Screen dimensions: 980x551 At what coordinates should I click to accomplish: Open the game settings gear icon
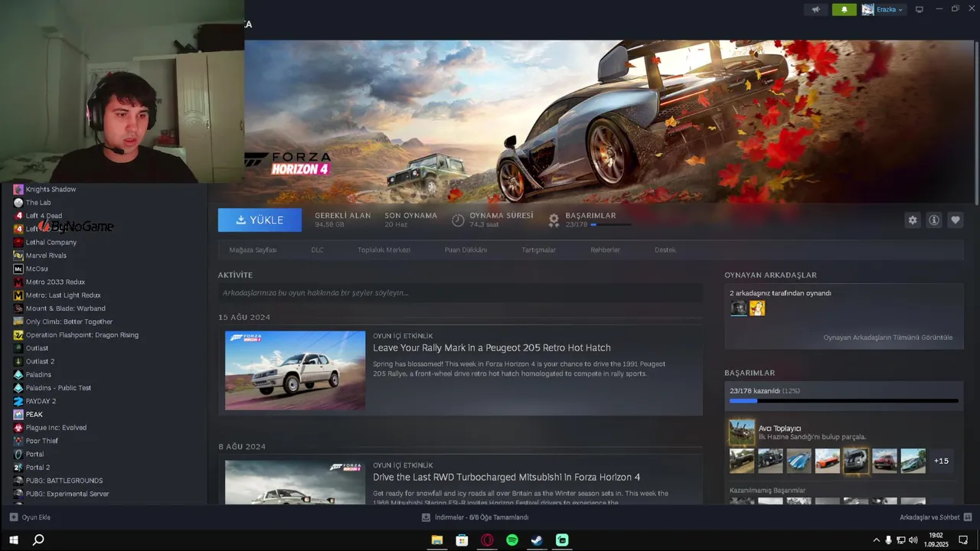pos(913,220)
